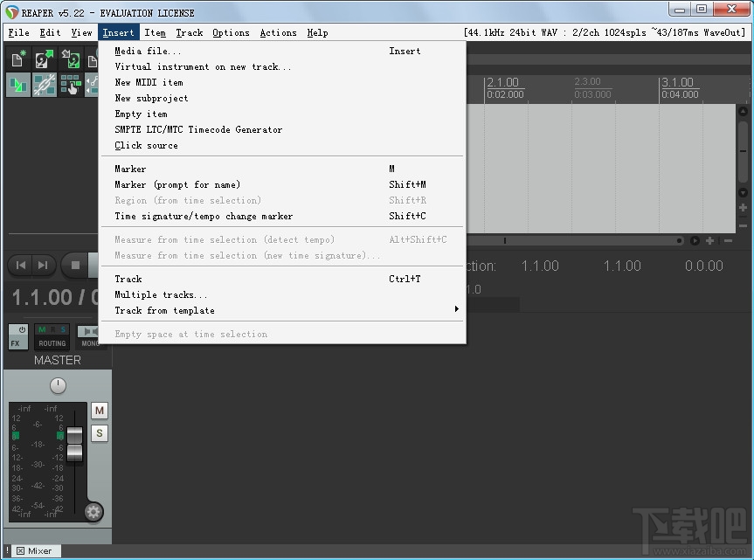
Task: Toggle master FX bypass power icon
Action: tap(22, 329)
